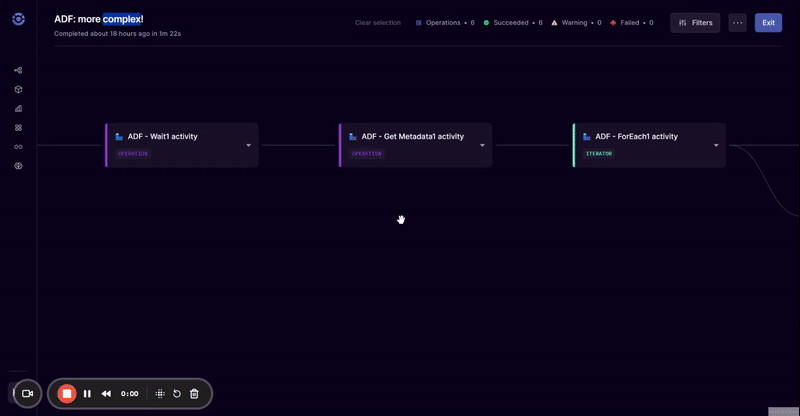Pause the screen recording
The image size is (800, 416).
(87, 394)
